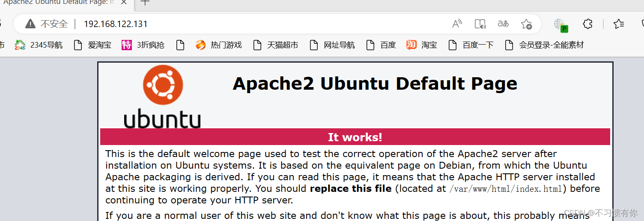Image resolution: width=644 pixels, height=221 pixels.
Task: Click the 不安全 security label
Action: [54, 24]
